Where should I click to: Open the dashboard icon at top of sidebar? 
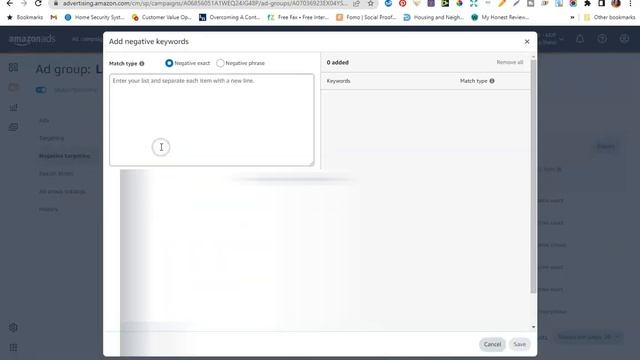point(13,67)
